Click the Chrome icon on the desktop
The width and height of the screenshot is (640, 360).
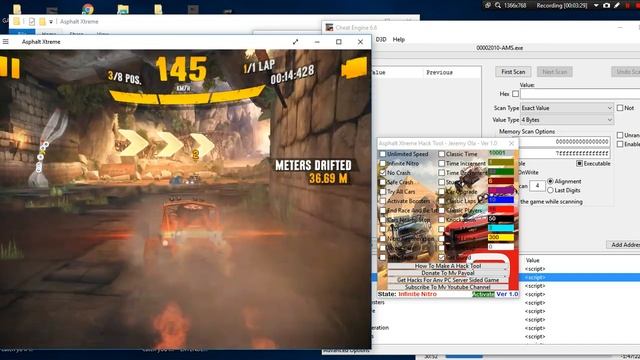click(x=87, y=9)
